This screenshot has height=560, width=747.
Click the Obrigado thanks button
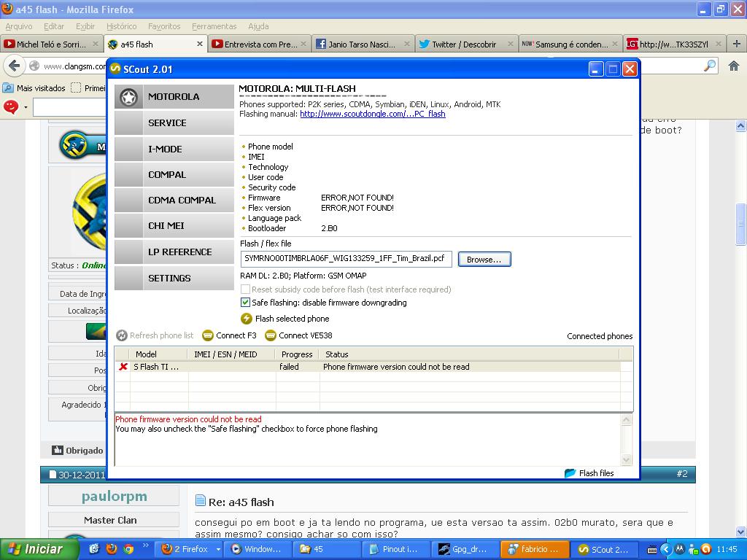coord(77,450)
